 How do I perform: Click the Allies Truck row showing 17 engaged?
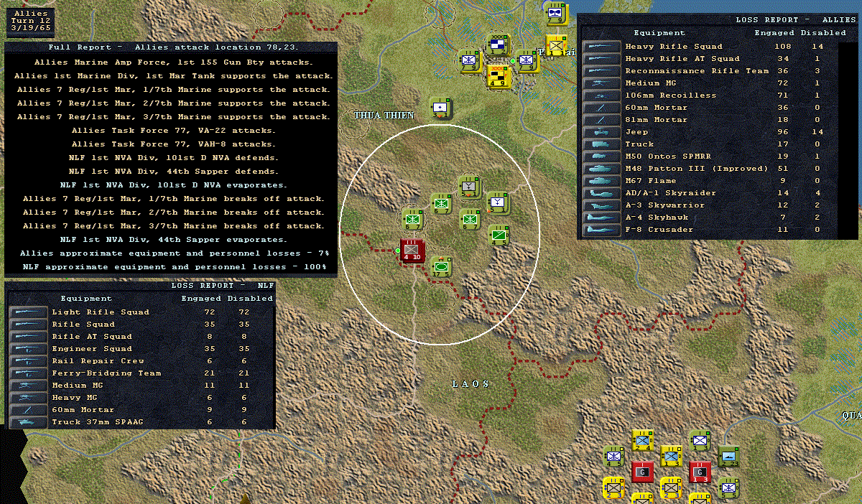[x=711, y=144]
